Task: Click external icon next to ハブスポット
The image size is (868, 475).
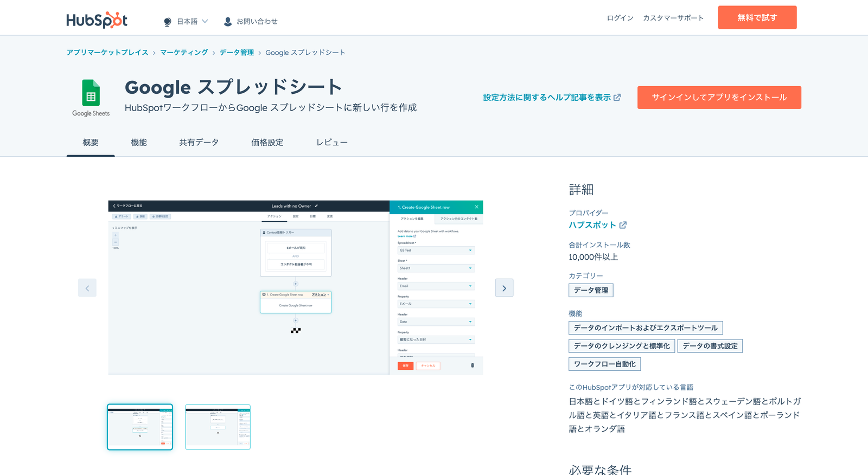Action: pos(623,225)
